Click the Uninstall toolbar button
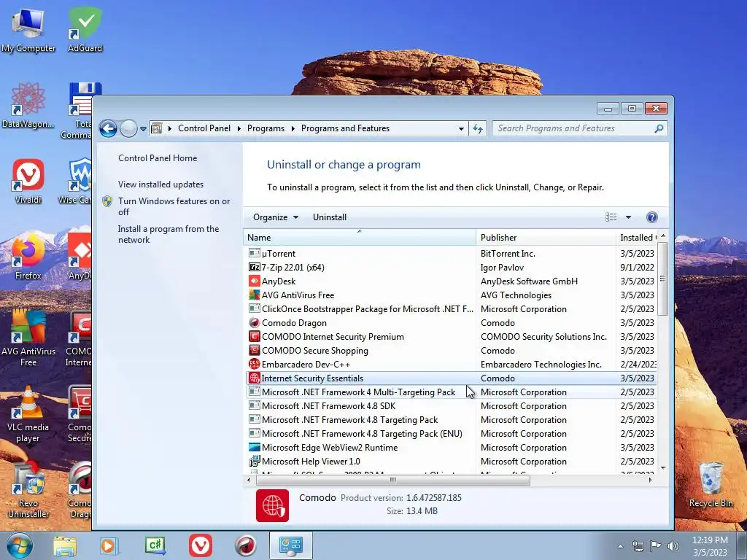The height and width of the screenshot is (560, 747). (329, 217)
